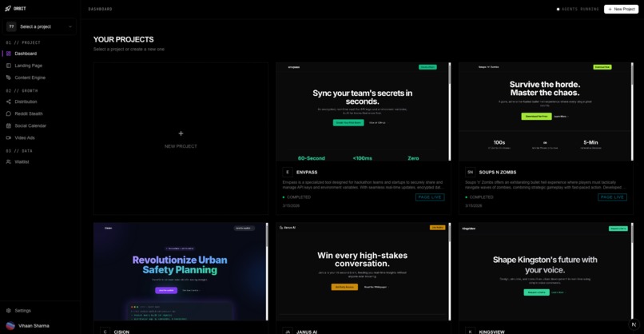Click the Cision preview scrollbar
The image size is (644, 334).
[x=267, y=272]
